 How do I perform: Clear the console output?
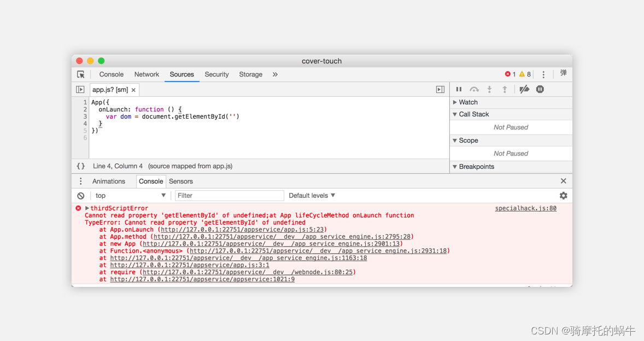pos(81,196)
